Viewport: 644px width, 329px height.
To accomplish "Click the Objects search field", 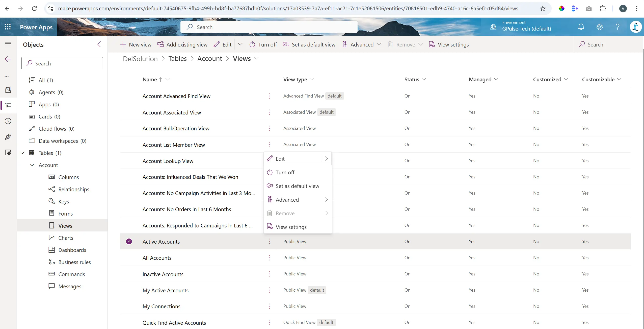I will point(62,63).
